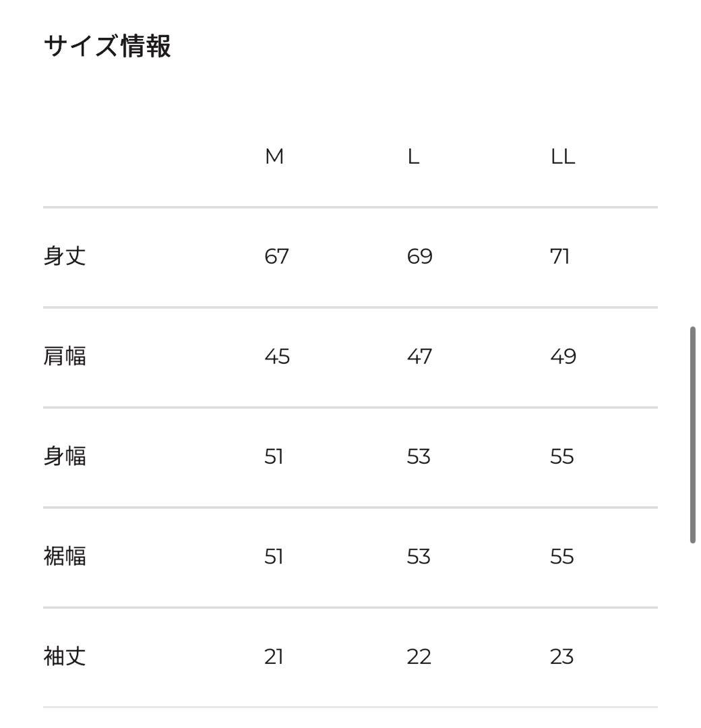701x728 pixels.
Task: Click the 身幅 value 53 for L
Action: tap(419, 456)
